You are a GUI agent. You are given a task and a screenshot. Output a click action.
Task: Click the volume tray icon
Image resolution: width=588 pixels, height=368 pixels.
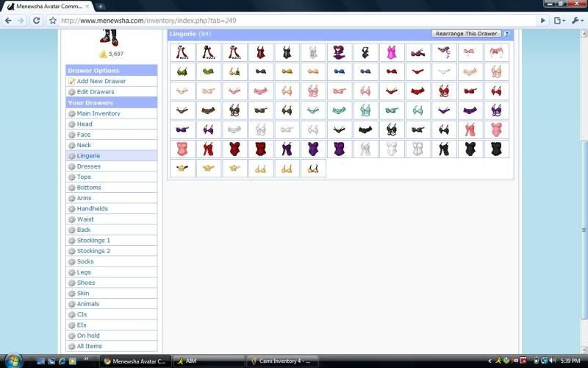point(552,361)
